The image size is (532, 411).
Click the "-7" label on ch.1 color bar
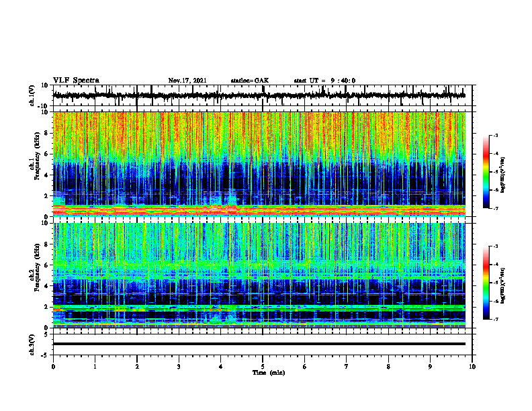[x=496, y=208]
